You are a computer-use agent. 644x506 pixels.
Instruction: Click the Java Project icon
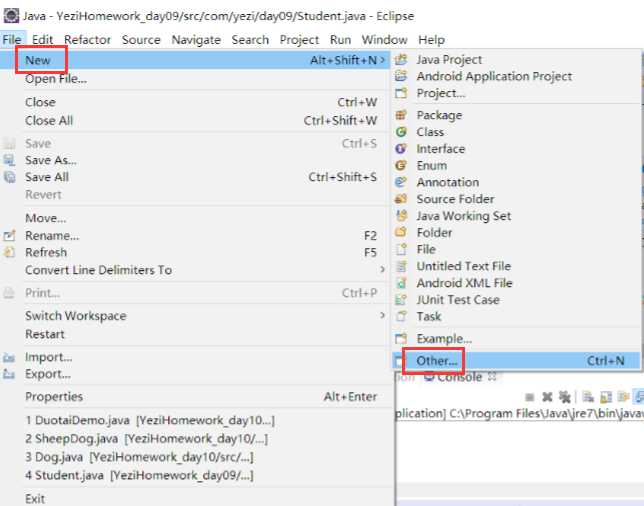point(401,60)
